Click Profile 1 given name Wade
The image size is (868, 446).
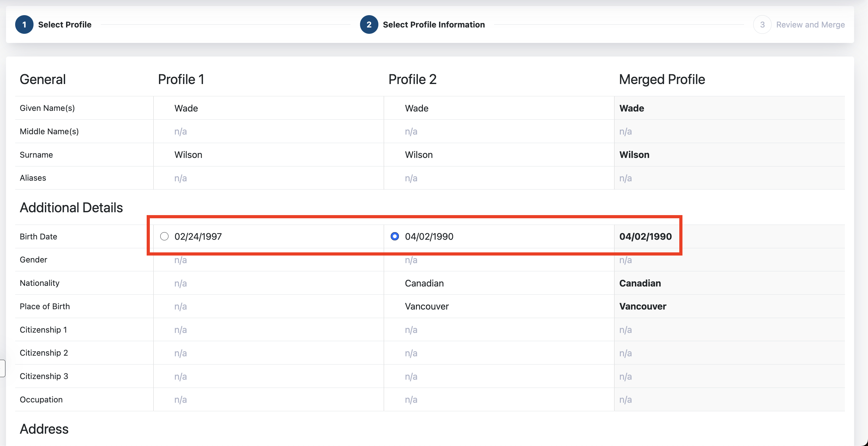pyautogui.click(x=186, y=108)
